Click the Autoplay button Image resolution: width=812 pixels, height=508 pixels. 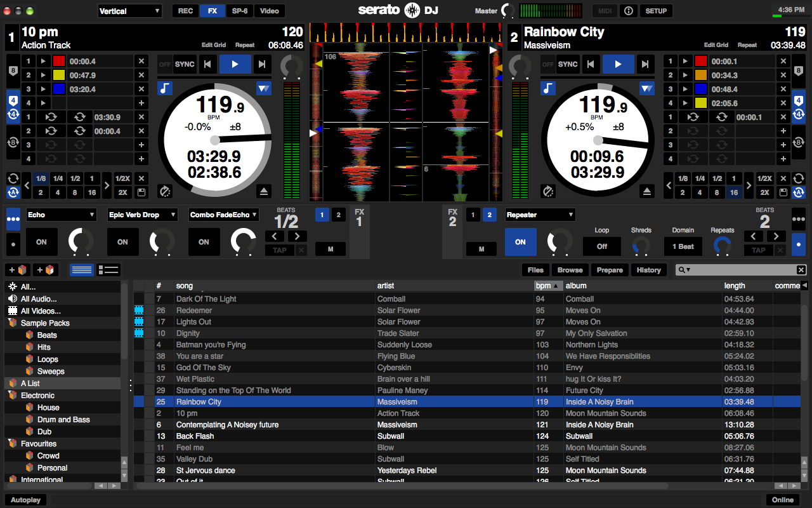26,500
